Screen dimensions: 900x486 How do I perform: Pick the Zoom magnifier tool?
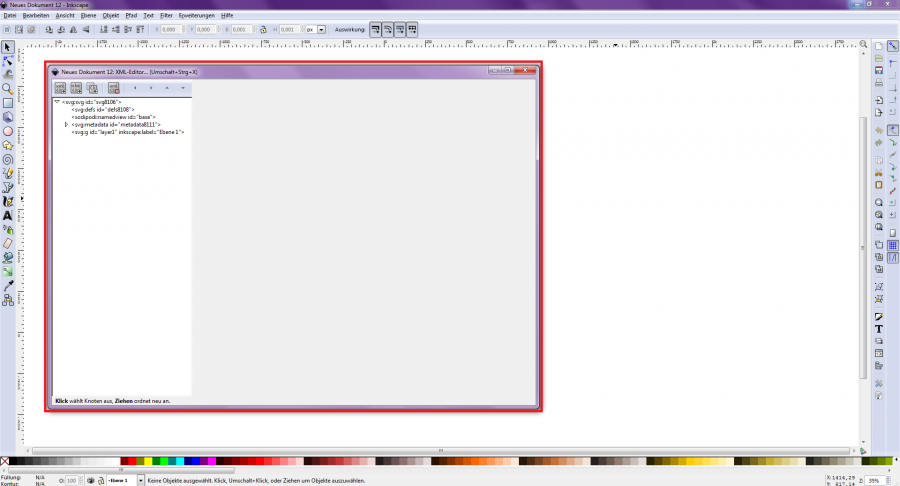(8, 88)
